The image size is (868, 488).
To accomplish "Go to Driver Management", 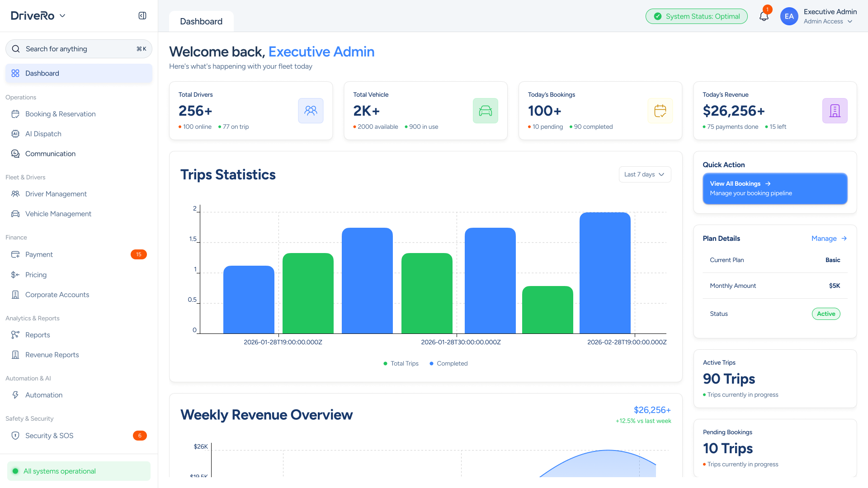I will coord(56,194).
